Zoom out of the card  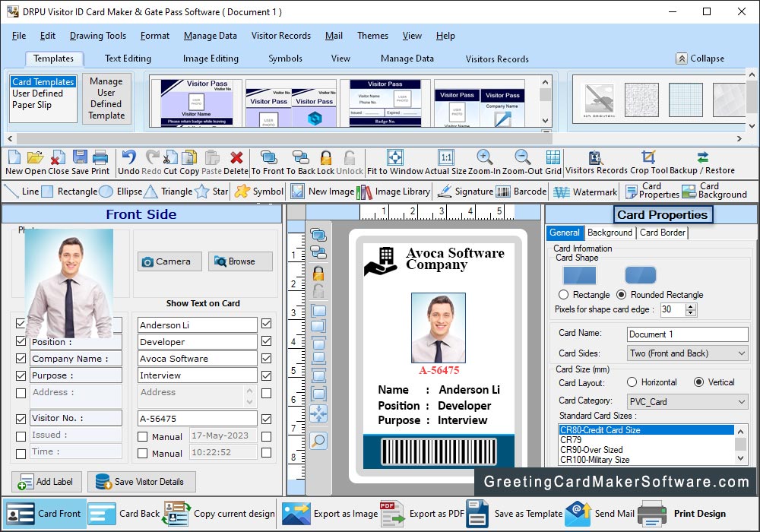(522, 157)
